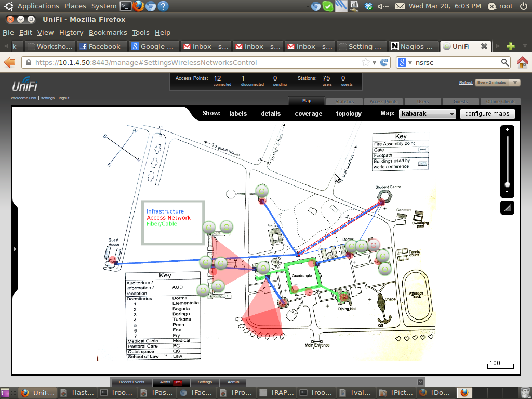This screenshot has height=399, width=532.
Task: Open a new tab with plus icon
Action: pyautogui.click(x=510, y=46)
